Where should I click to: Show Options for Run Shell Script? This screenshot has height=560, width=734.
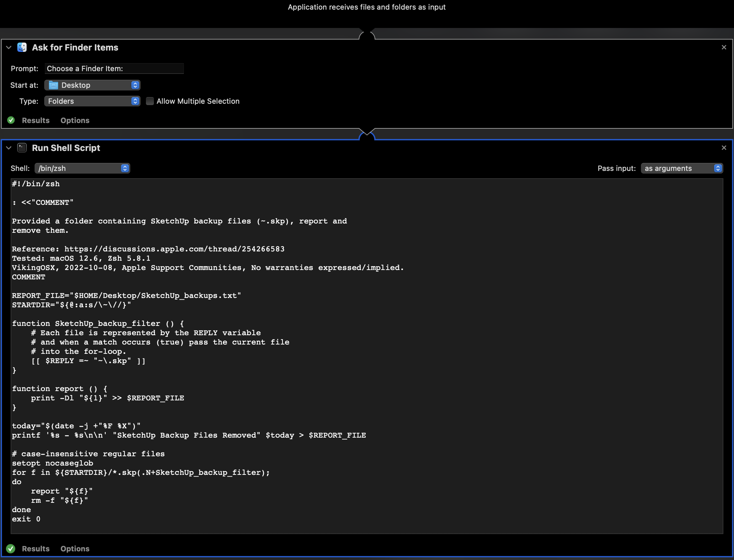(x=75, y=548)
